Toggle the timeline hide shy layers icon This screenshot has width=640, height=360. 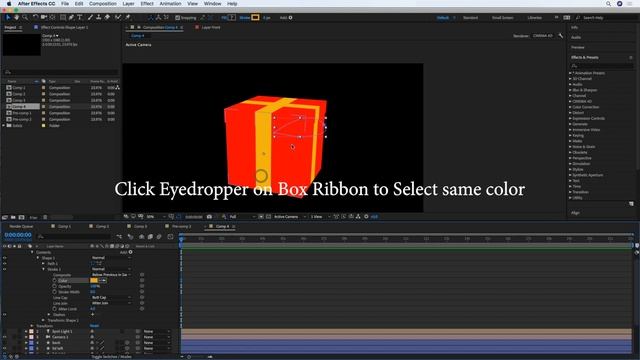pyautogui.click(x=142, y=236)
